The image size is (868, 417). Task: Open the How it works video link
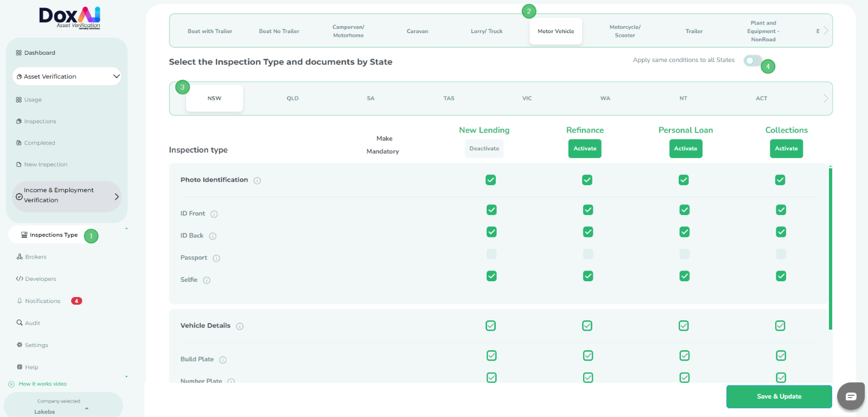tap(42, 384)
